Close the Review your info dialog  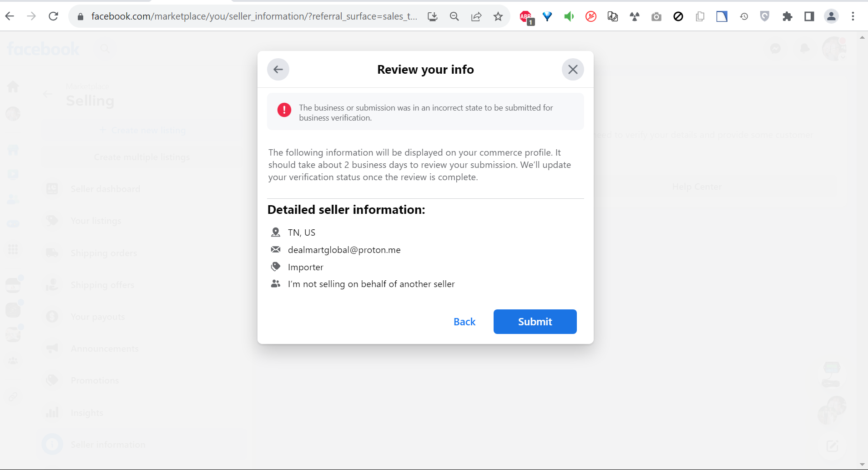point(573,70)
